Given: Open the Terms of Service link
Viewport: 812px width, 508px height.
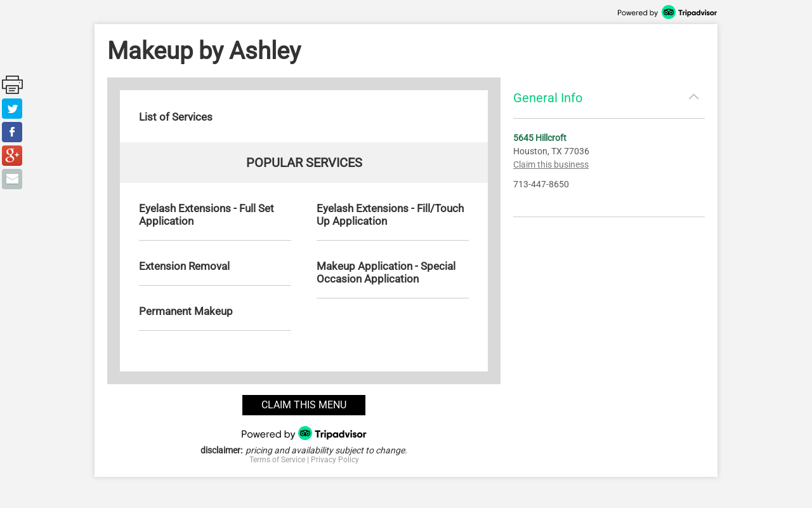Looking at the screenshot, I should click(277, 460).
